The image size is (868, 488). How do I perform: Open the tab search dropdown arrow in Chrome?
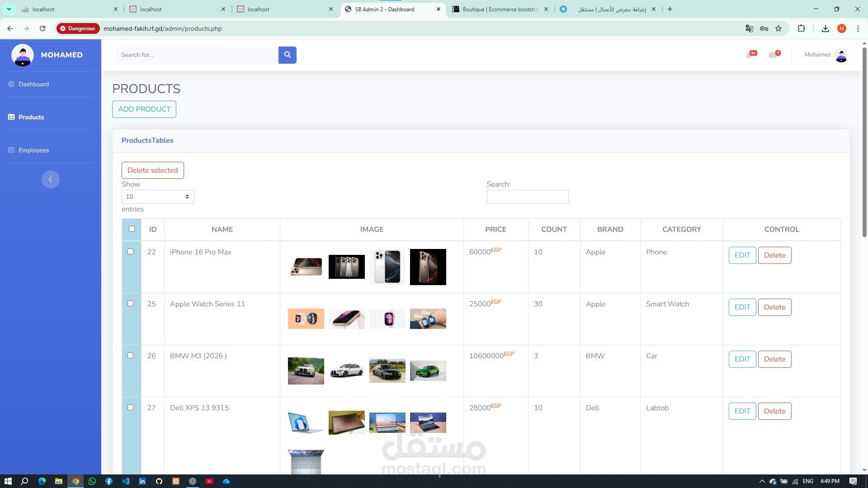[x=9, y=9]
